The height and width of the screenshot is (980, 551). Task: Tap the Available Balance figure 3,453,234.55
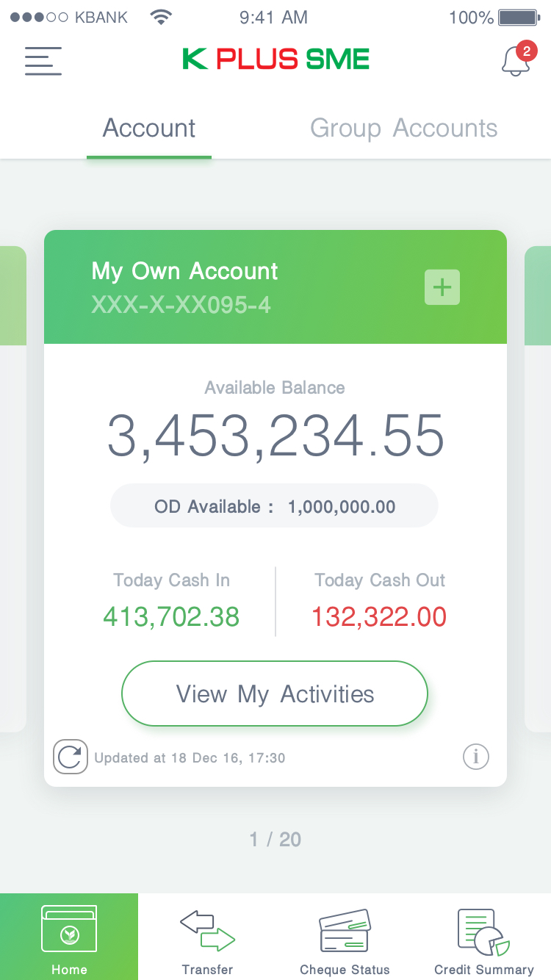tap(275, 436)
